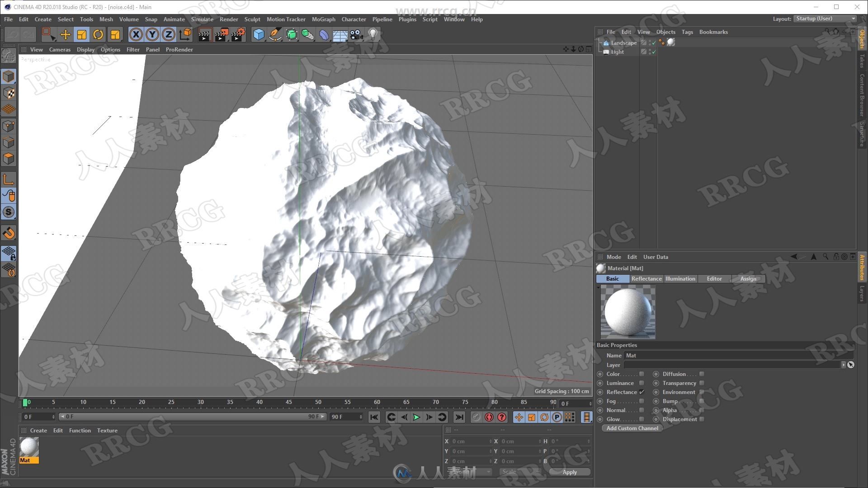Image resolution: width=868 pixels, height=488 pixels.
Task: Click the timeline preview range slider bar
Action: tap(193, 417)
